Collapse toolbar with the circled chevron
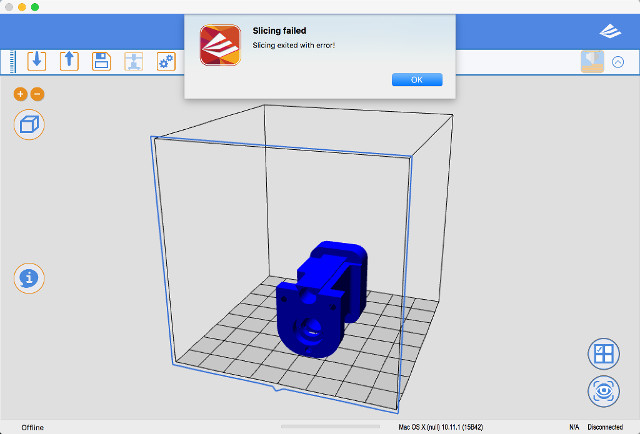 pyautogui.click(x=618, y=62)
